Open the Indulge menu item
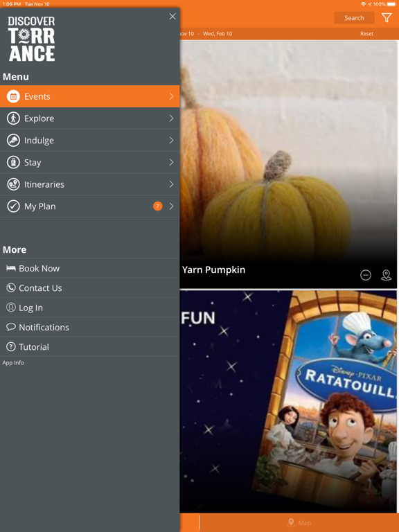The height and width of the screenshot is (532, 399). pos(89,141)
